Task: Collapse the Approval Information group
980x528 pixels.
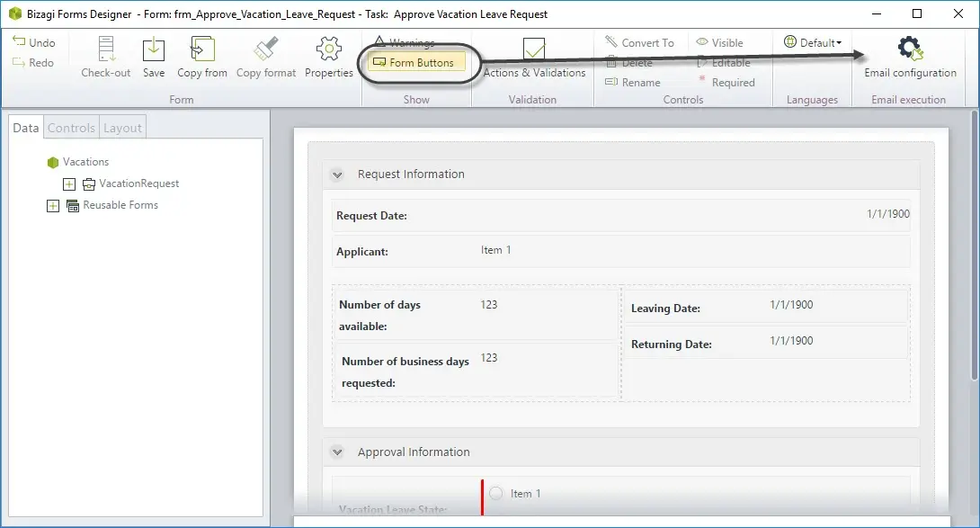Action: tap(337, 452)
